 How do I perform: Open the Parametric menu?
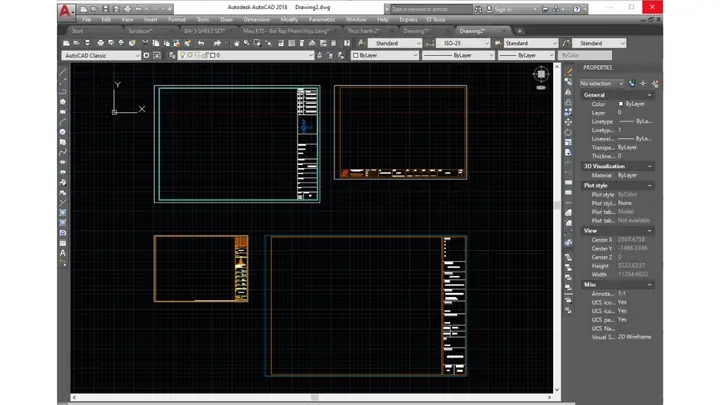point(321,20)
